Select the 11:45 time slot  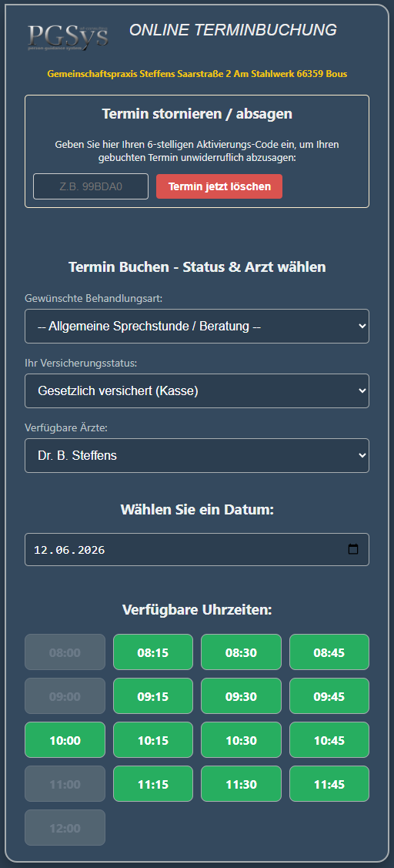coord(329,784)
